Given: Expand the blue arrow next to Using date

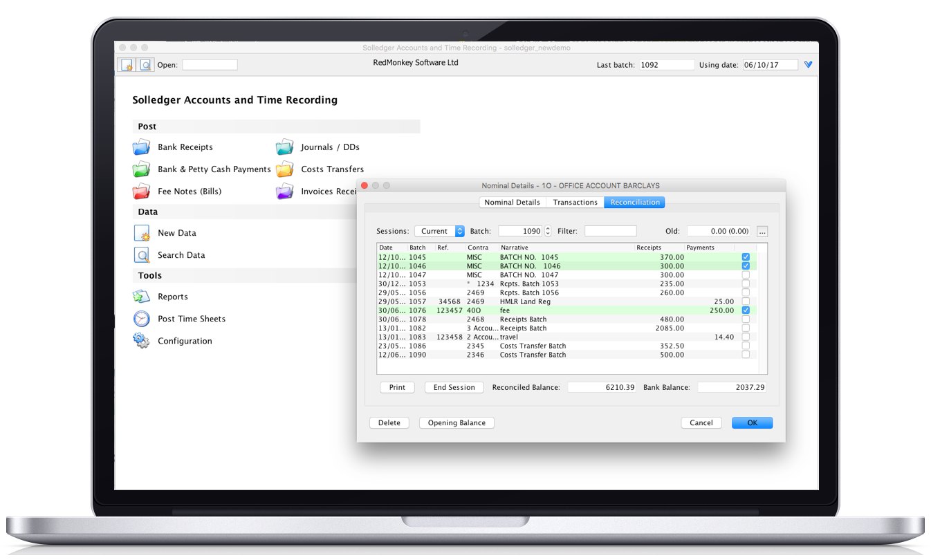Looking at the screenshot, I should 808,65.
